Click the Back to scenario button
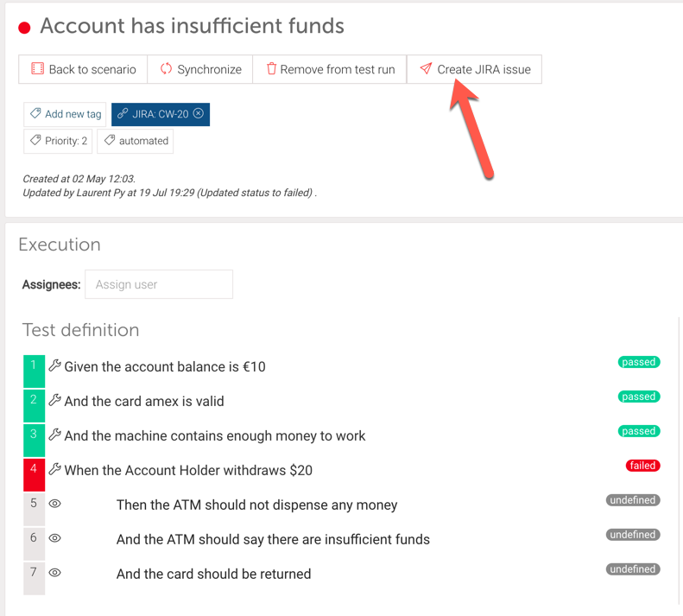The width and height of the screenshot is (683, 616). pos(83,69)
